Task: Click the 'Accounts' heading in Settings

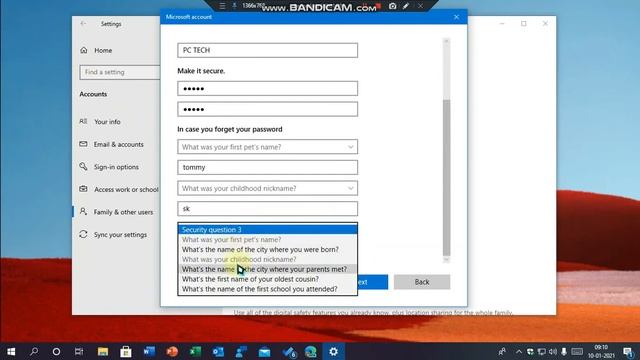Action: [x=93, y=94]
